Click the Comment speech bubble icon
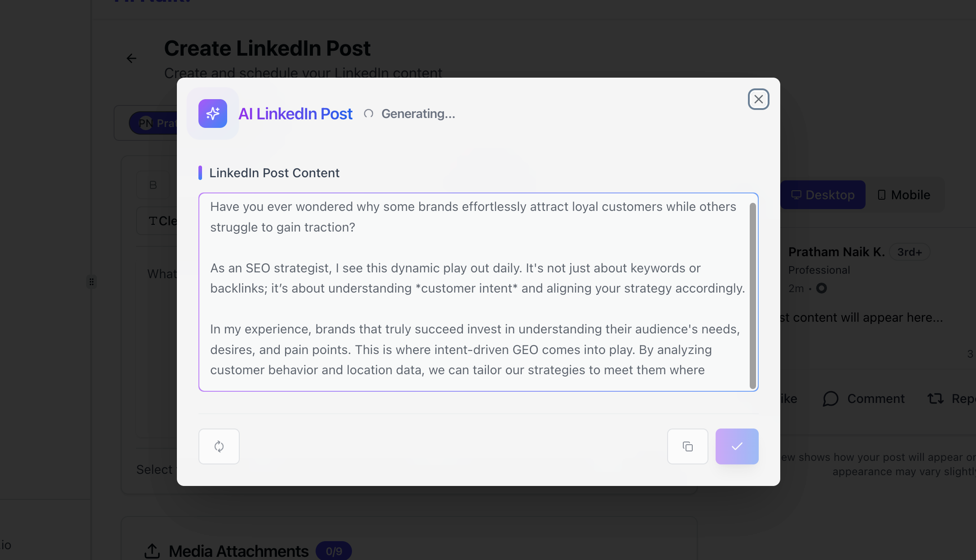This screenshot has width=976, height=560. pos(831,398)
